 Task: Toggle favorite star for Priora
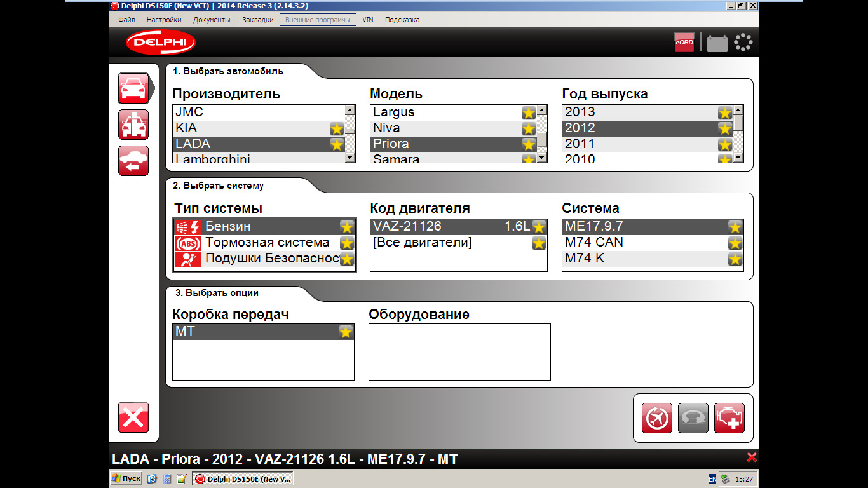coord(529,145)
